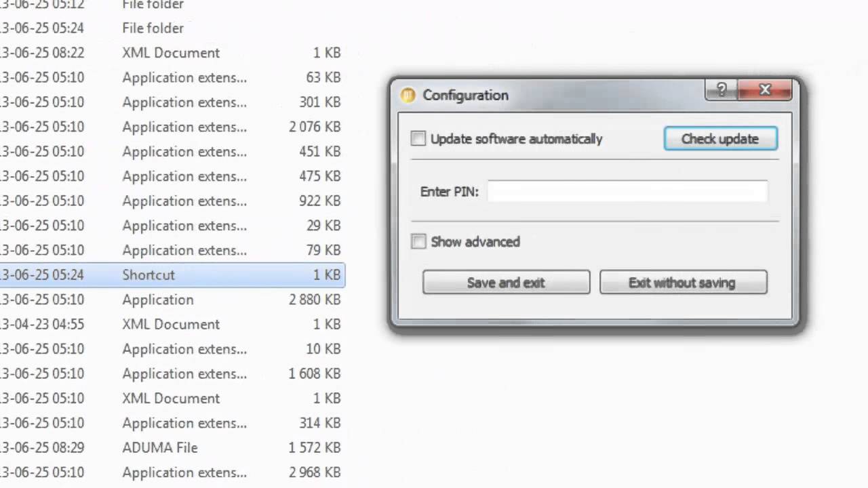Select the Application extension row sized 451 KB
Image resolution: width=868 pixels, height=488 pixels.
[x=172, y=152]
